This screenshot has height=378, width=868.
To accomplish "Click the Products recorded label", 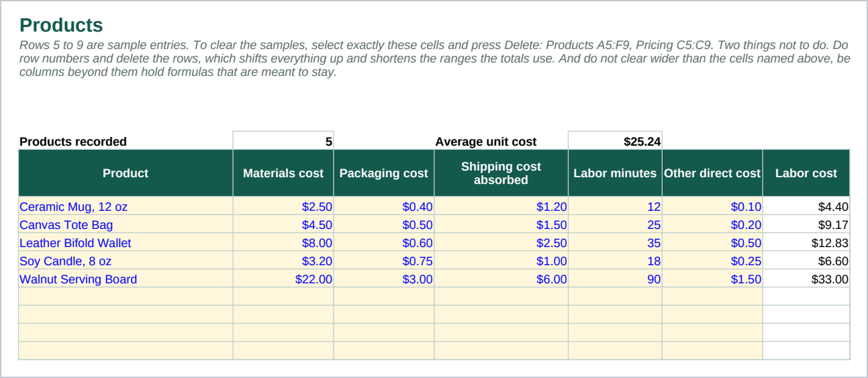I will 73,142.
